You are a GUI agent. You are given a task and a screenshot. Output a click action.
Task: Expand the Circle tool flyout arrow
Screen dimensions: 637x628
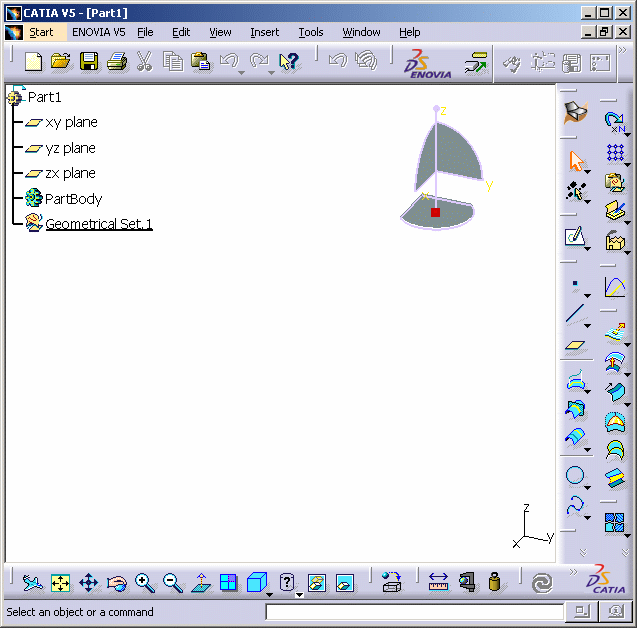pyautogui.click(x=587, y=487)
